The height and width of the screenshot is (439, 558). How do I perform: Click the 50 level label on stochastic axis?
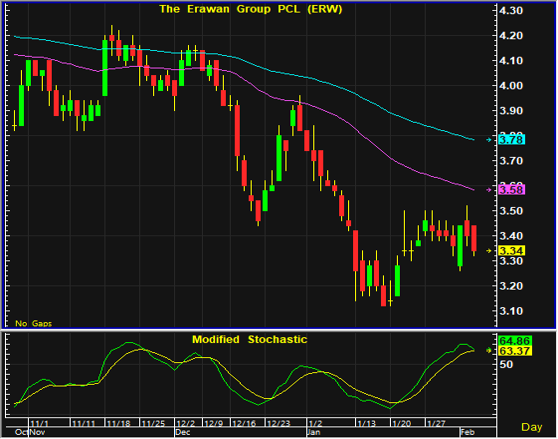tap(506, 364)
